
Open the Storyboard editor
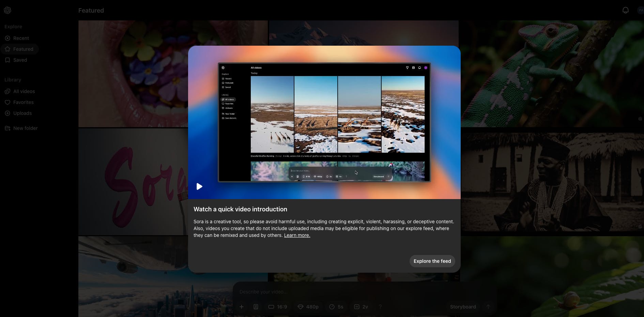click(x=463, y=307)
